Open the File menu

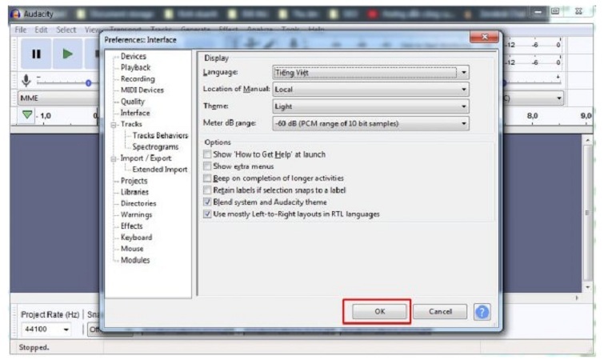(21, 30)
